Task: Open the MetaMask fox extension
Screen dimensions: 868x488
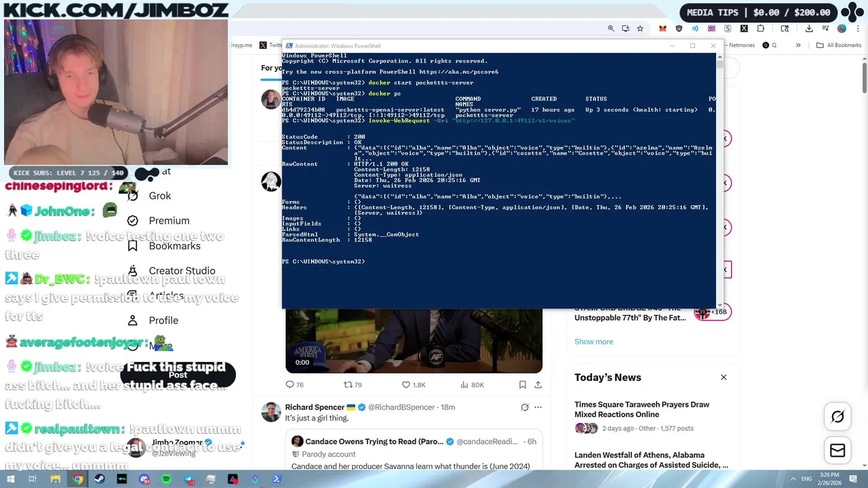Action: tap(663, 28)
